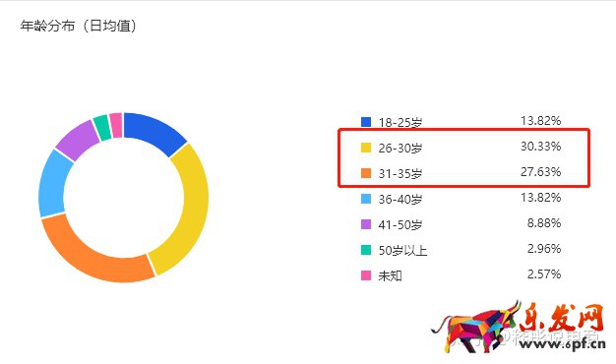Click the 50岁以上 legend label

pos(402,250)
